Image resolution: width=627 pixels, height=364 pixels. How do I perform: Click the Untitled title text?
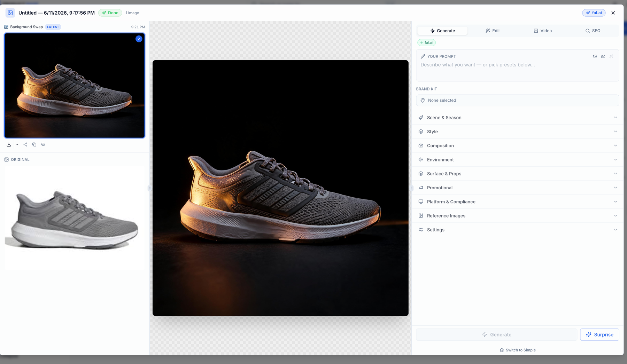pyautogui.click(x=56, y=13)
